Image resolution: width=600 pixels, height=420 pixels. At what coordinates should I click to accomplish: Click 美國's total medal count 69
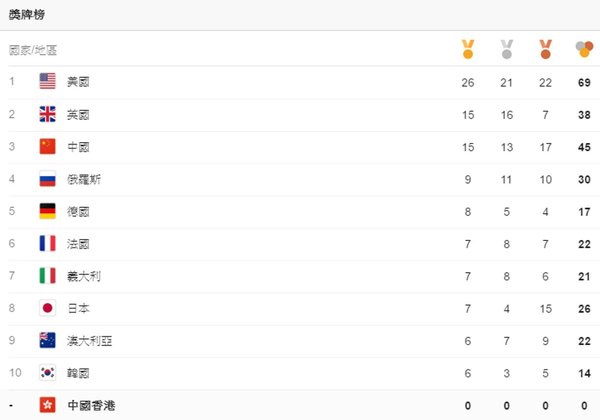[x=584, y=82]
